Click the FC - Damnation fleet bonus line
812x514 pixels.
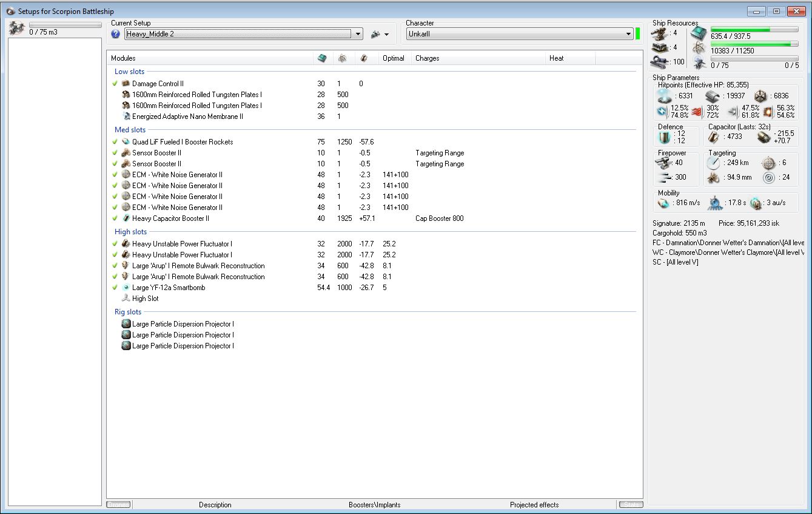pos(728,243)
